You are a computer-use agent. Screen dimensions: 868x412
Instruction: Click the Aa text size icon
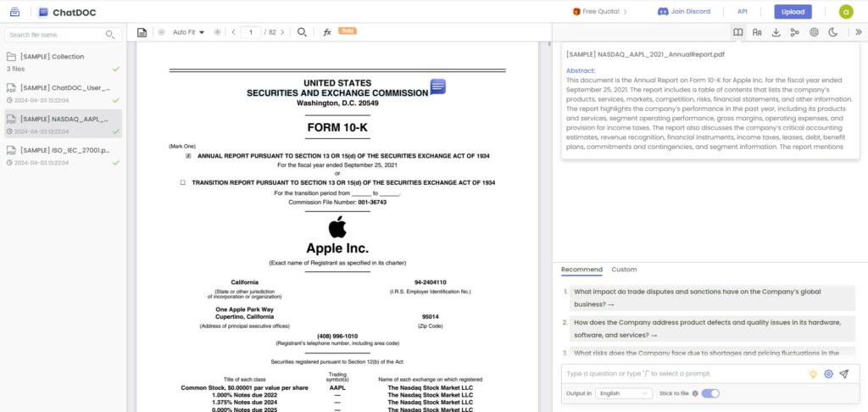pos(757,32)
